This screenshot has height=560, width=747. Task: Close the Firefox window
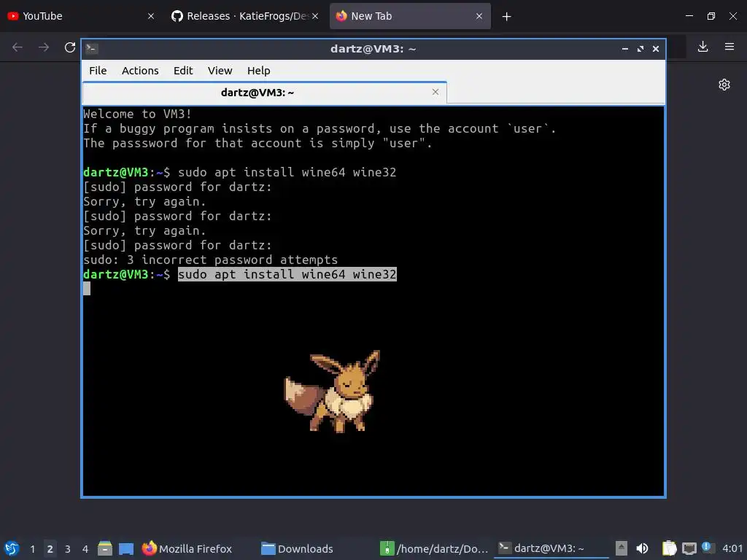(x=733, y=16)
